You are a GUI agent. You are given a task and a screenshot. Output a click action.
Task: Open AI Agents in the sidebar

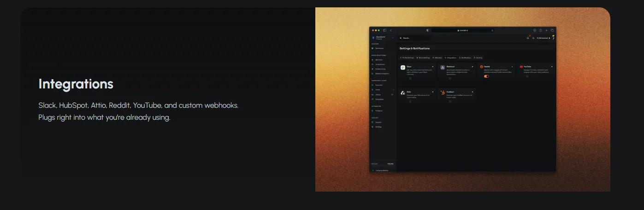378,111
